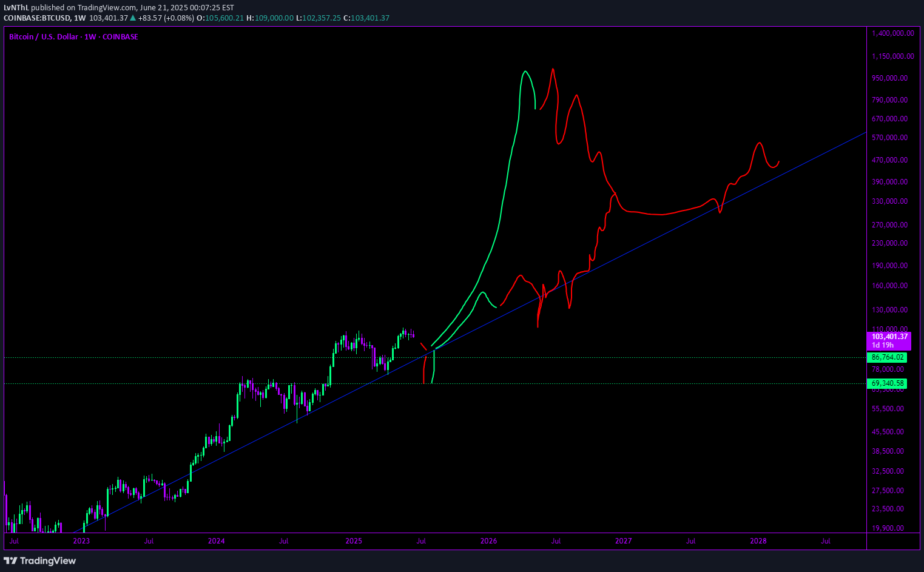Select the green 86,764.02 price label
The height and width of the screenshot is (572, 924).
coord(888,358)
